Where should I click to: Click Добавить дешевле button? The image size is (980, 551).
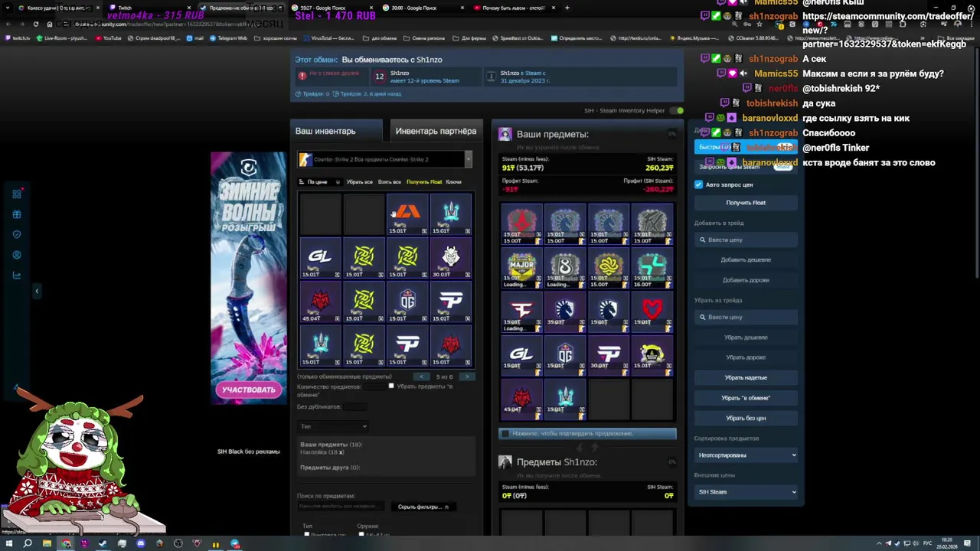click(x=746, y=259)
